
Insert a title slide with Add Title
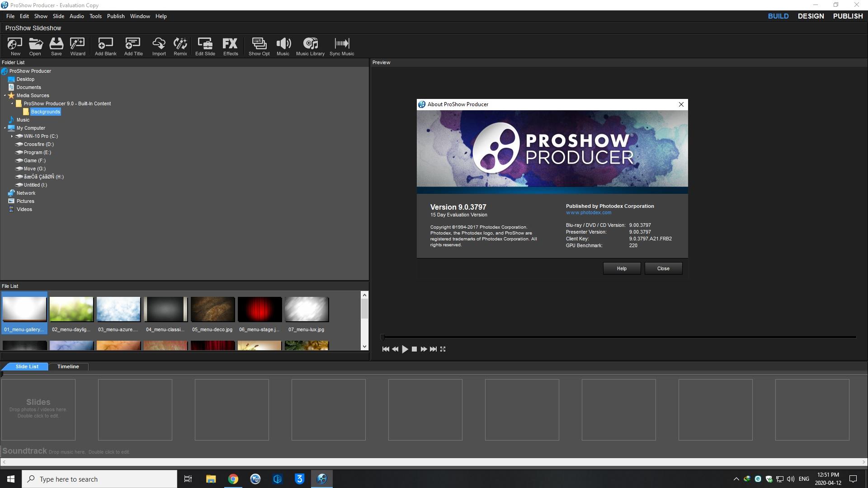[133, 47]
